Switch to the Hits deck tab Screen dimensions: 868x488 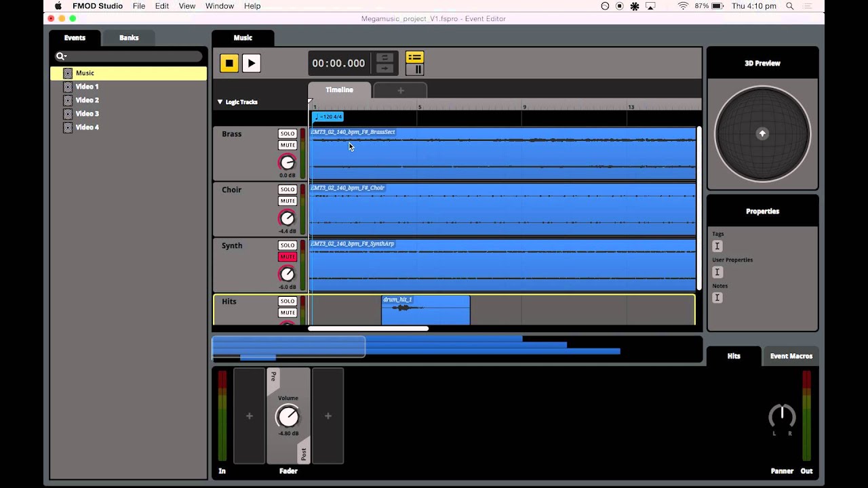tap(734, 356)
